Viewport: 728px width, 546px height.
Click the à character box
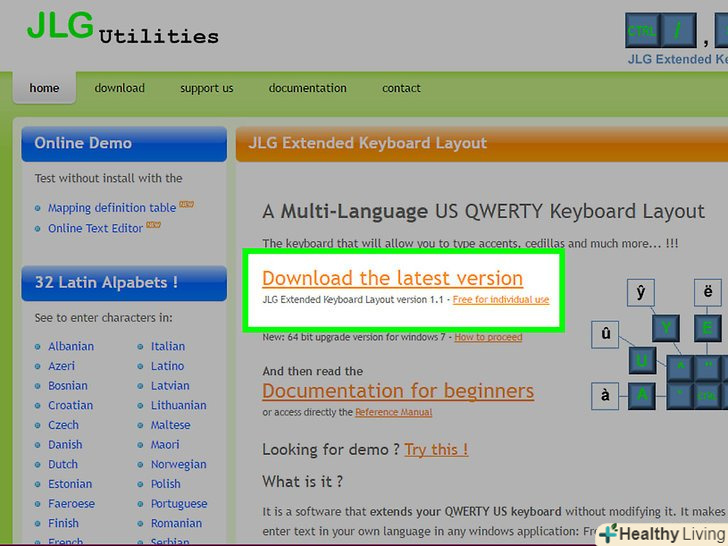(605, 396)
